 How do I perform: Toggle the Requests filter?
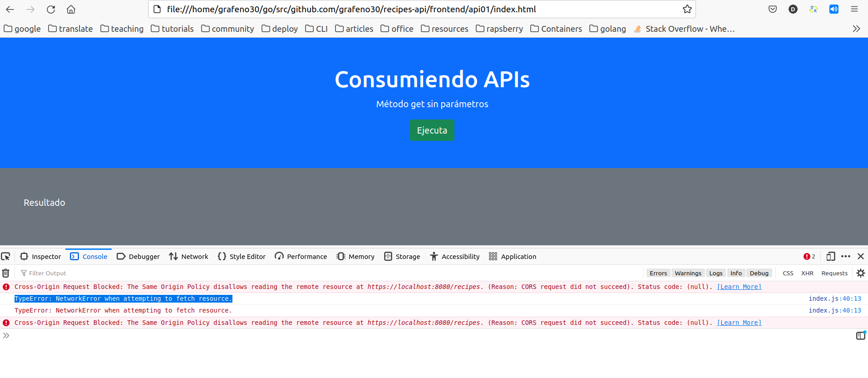click(834, 273)
